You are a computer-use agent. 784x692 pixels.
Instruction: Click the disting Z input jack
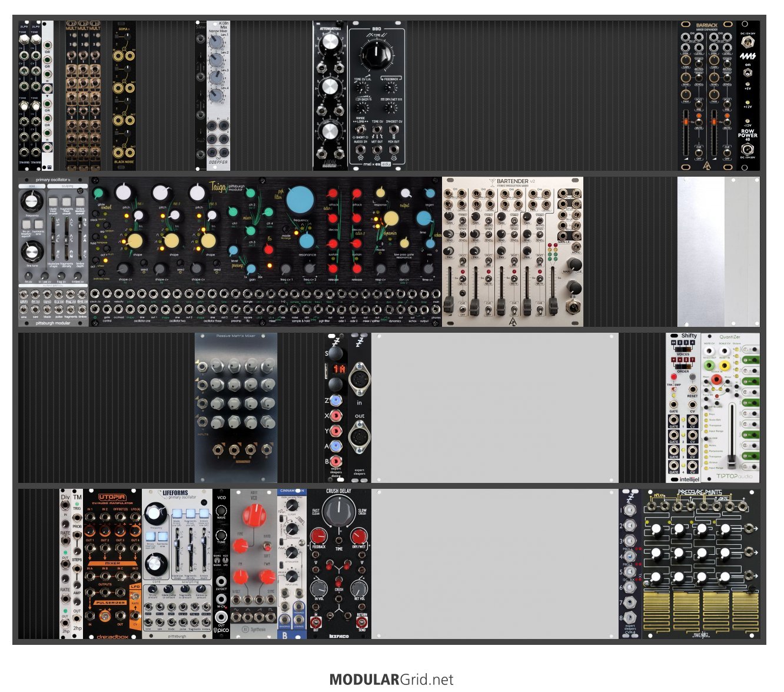pos(335,400)
